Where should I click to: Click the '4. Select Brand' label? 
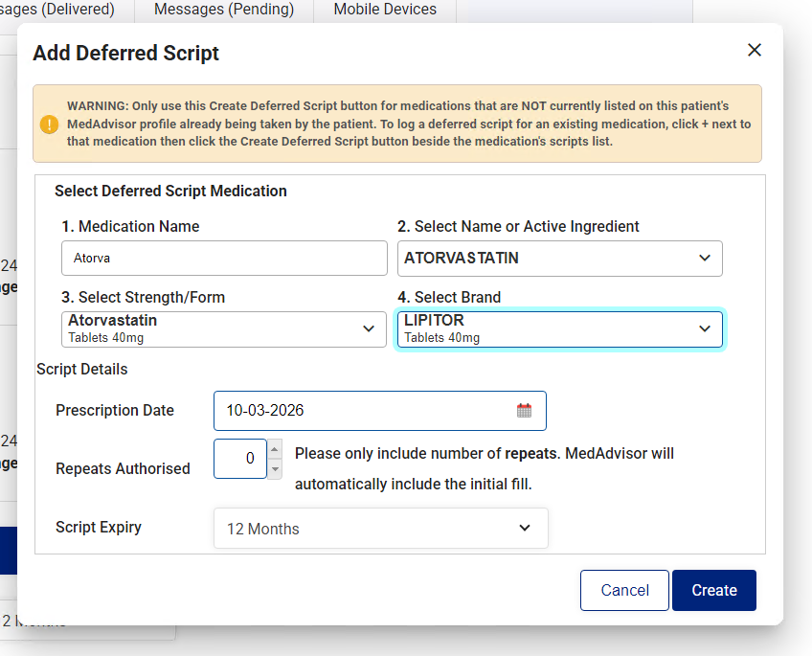(449, 297)
